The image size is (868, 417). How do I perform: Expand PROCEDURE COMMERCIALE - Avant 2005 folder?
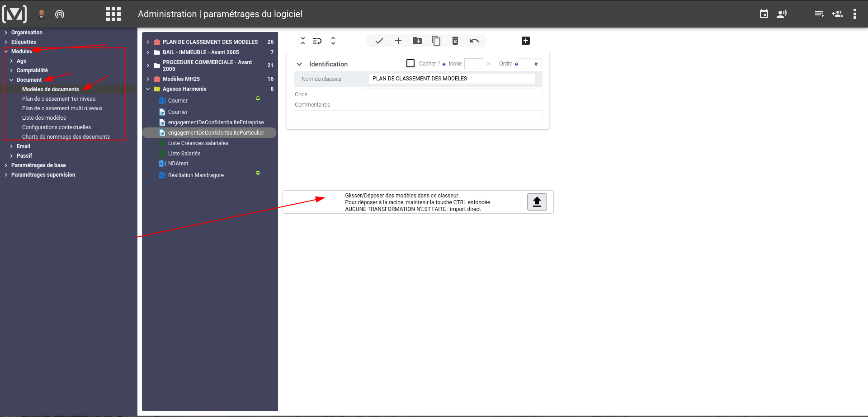[148, 66]
